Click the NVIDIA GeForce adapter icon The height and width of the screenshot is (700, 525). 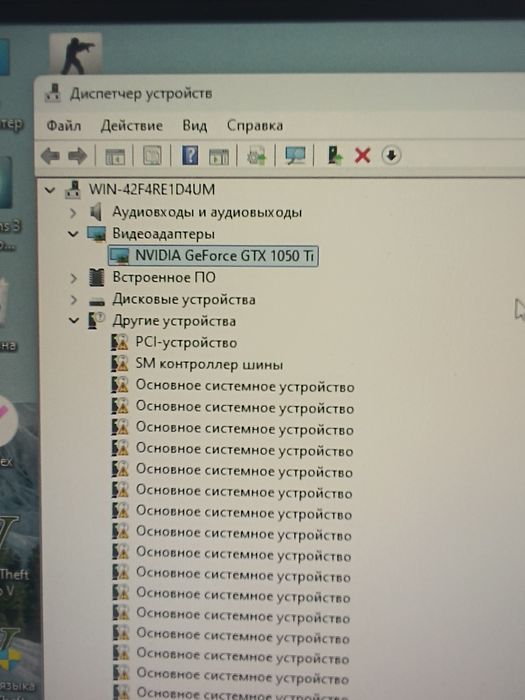pyautogui.click(x=120, y=256)
